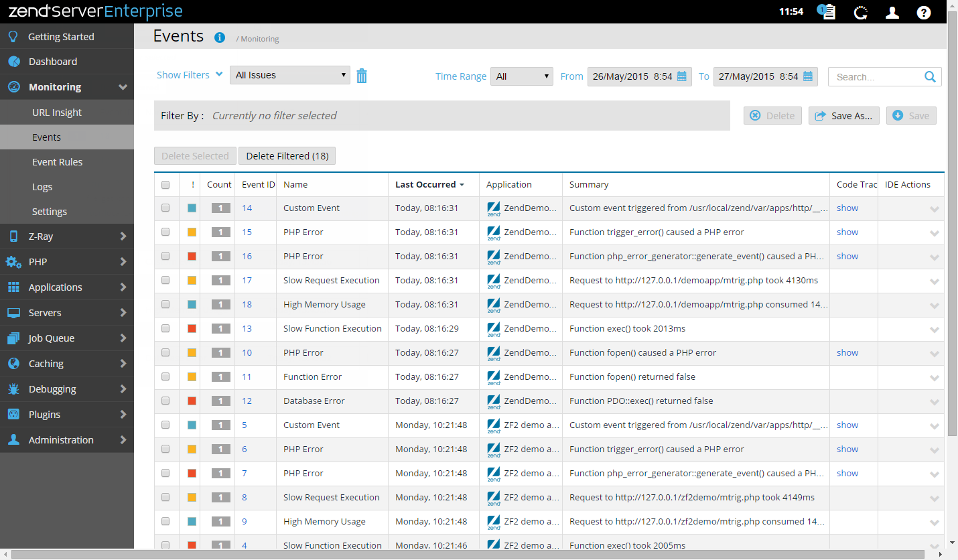This screenshot has width=958, height=560.
Task: Click red severity swatch of event 16
Action: pyautogui.click(x=192, y=257)
